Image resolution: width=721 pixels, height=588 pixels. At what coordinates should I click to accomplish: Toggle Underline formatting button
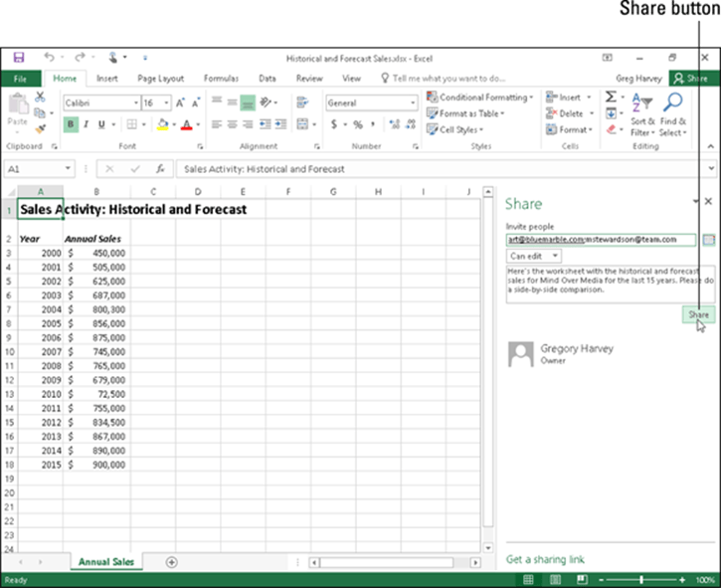point(101,124)
